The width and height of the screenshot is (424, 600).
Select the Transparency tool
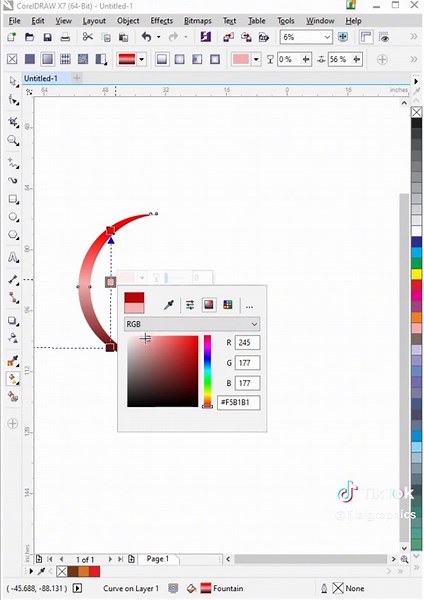[13, 338]
